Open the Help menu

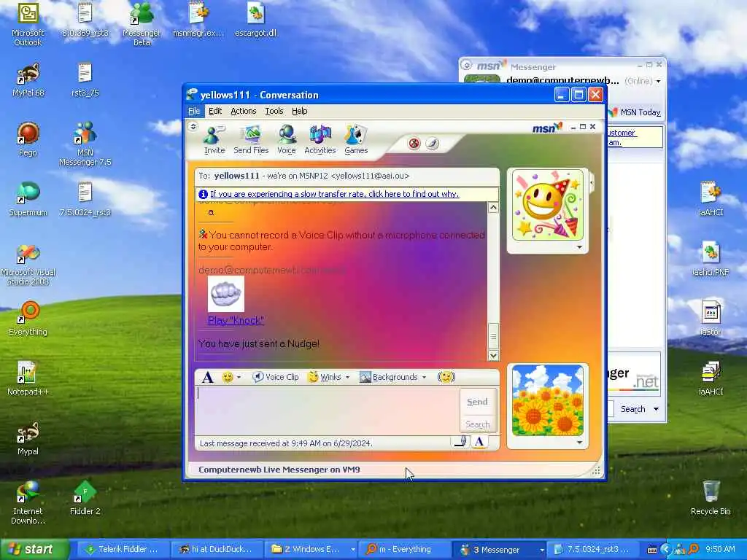click(300, 111)
